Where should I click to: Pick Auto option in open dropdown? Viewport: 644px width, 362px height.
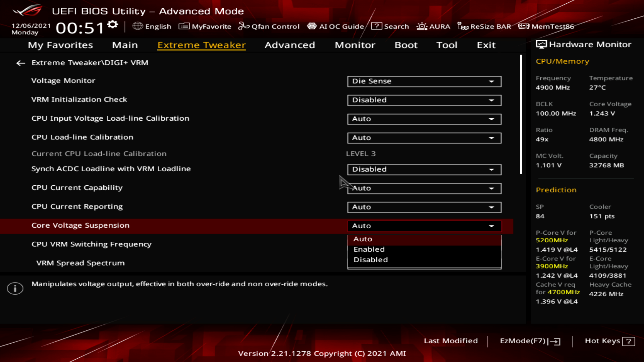[x=363, y=239]
